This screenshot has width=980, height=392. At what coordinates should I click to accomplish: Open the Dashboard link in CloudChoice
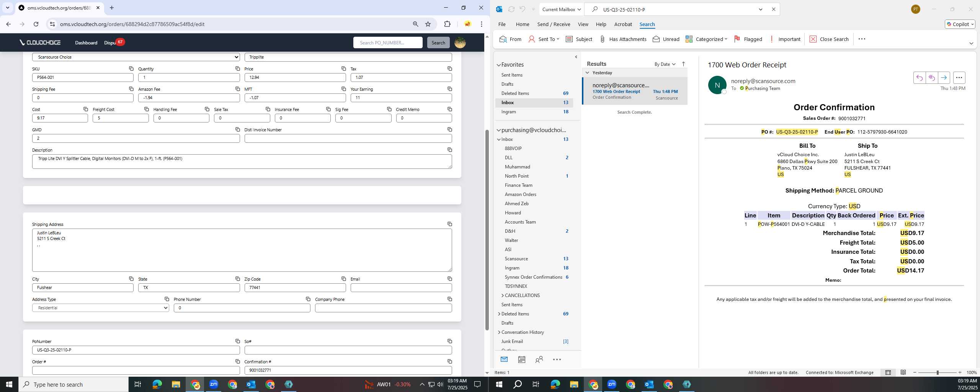pos(86,42)
